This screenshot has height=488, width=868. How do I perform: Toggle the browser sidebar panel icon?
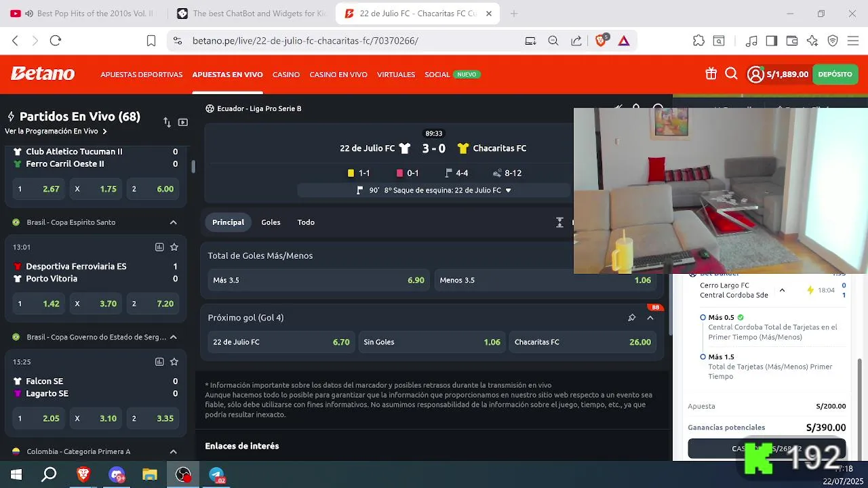tap(771, 41)
